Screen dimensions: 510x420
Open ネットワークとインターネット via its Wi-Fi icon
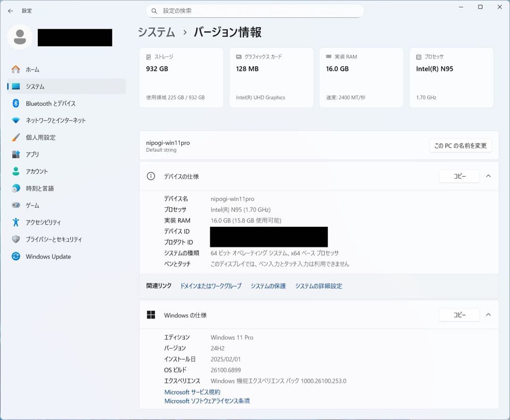[16, 120]
